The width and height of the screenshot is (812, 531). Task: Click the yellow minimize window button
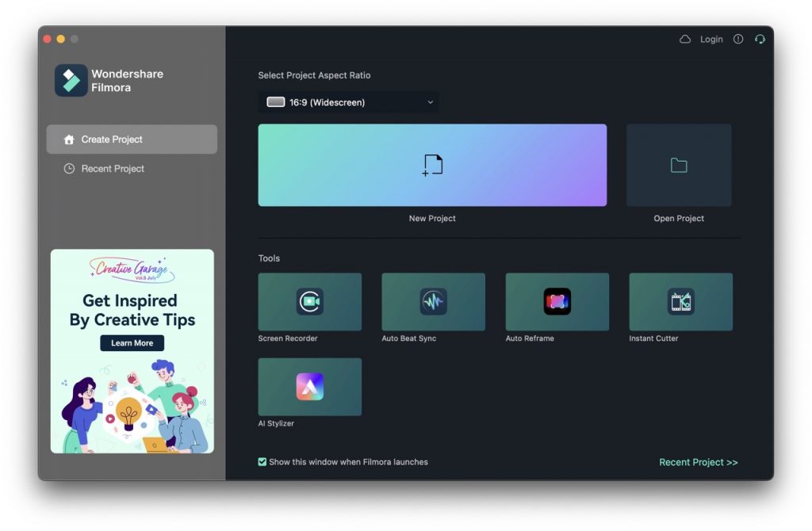[60, 39]
